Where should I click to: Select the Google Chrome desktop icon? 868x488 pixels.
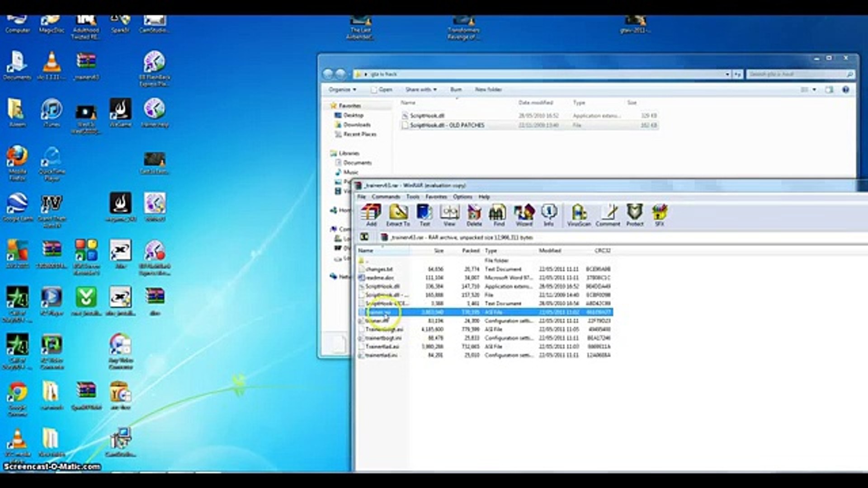[17, 399]
